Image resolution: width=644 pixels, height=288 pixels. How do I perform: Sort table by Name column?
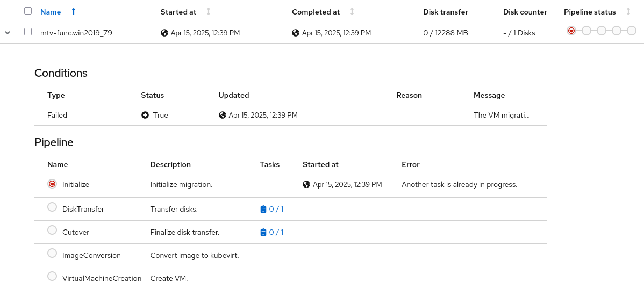(52, 12)
